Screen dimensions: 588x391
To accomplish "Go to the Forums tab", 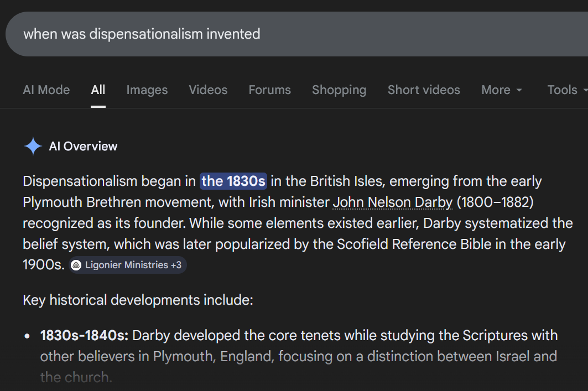I will point(269,90).
